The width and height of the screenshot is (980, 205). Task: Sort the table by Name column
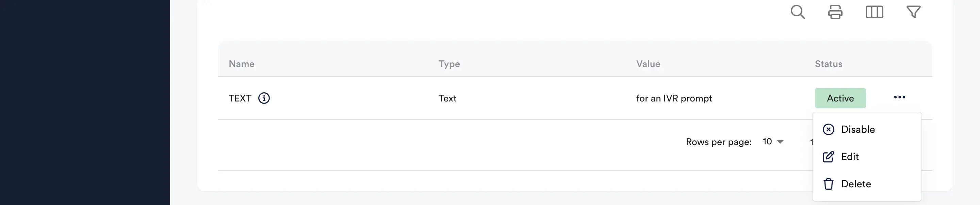pyautogui.click(x=242, y=64)
